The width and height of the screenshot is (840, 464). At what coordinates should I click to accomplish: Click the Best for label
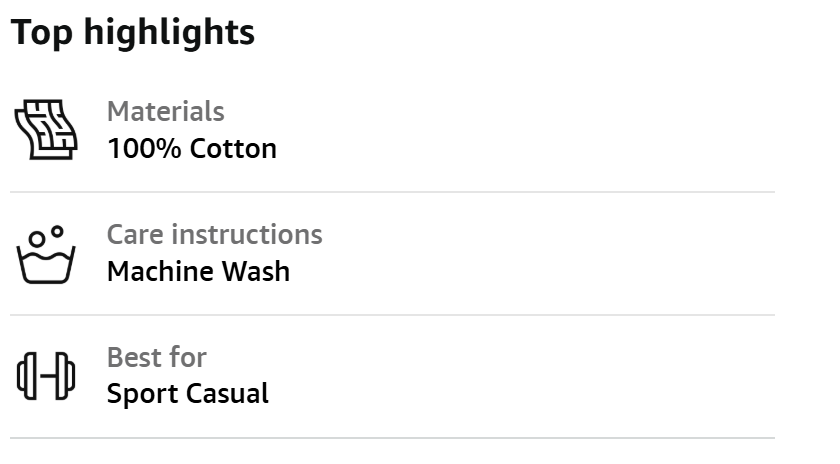(x=156, y=357)
